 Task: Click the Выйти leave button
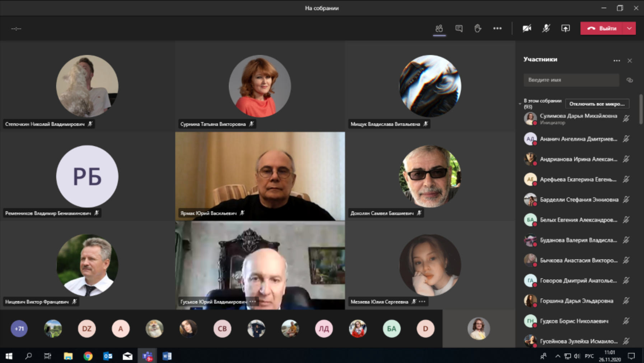pos(601,28)
